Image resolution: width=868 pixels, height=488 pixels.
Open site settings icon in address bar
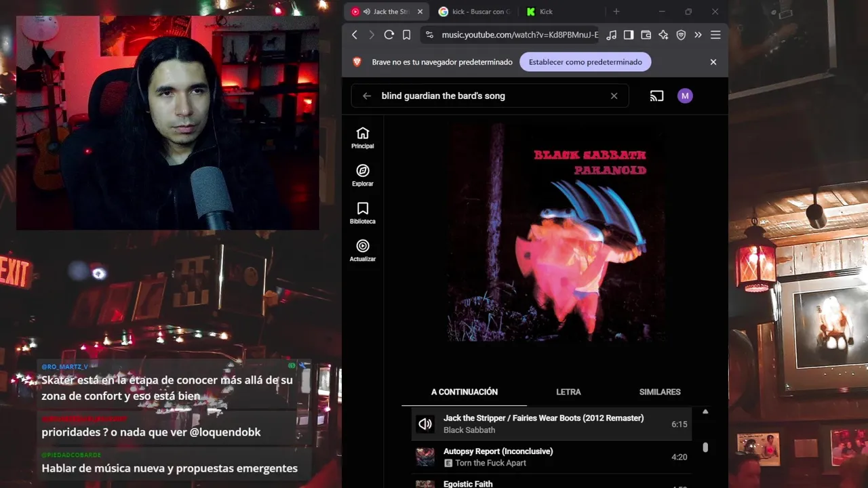click(429, 35)
